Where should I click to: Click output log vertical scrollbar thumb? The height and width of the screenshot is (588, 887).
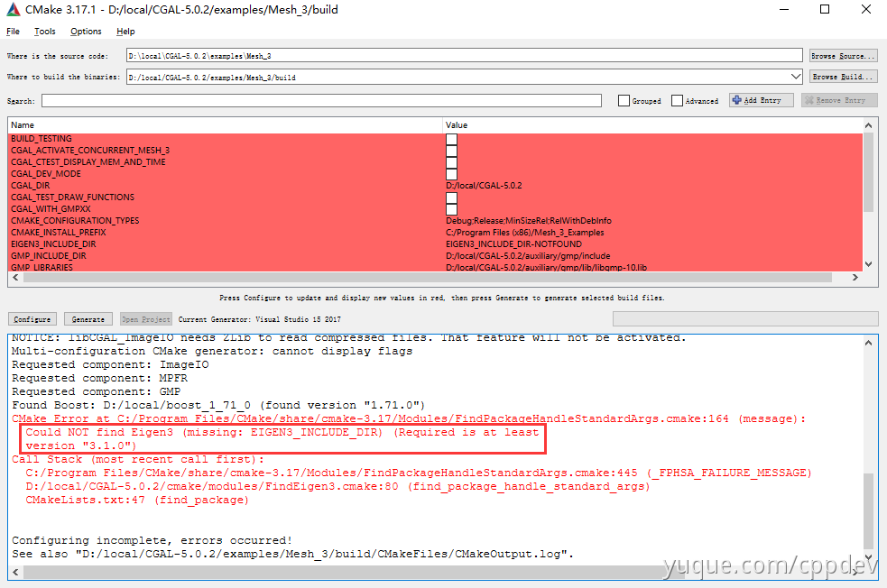pos(868,510)
